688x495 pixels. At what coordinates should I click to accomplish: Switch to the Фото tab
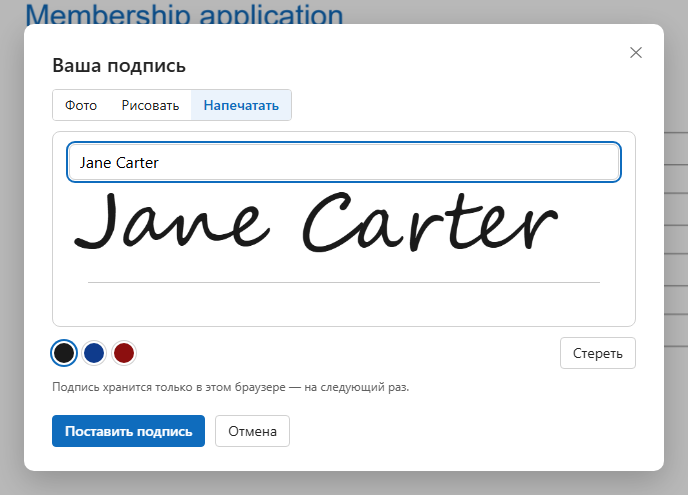click(x=81, y=105)
